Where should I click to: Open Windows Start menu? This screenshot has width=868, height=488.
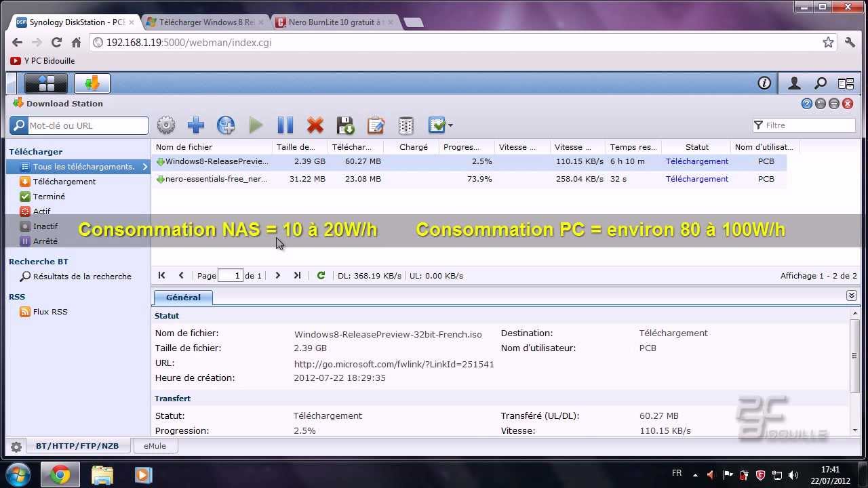[x=17, y=475]
